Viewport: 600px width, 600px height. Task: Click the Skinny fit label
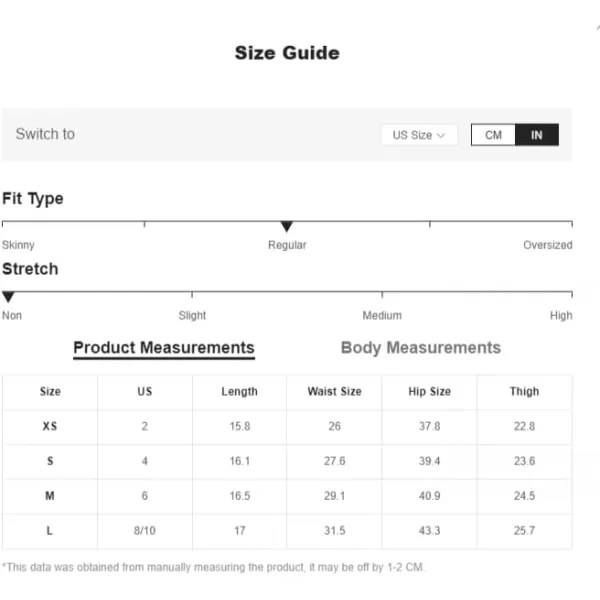tap(18, 245)
